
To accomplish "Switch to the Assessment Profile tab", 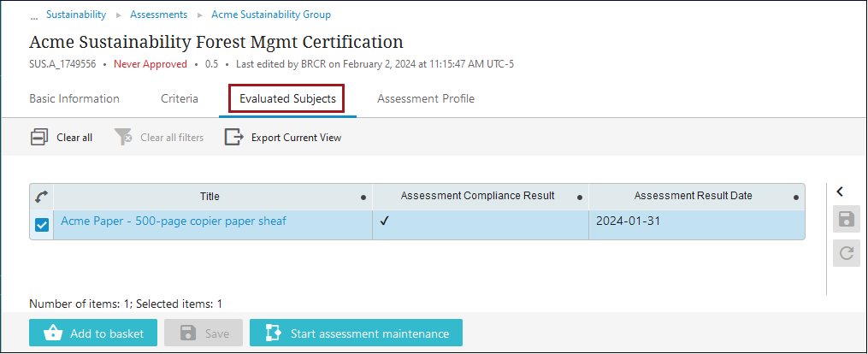I will point(426,98).
